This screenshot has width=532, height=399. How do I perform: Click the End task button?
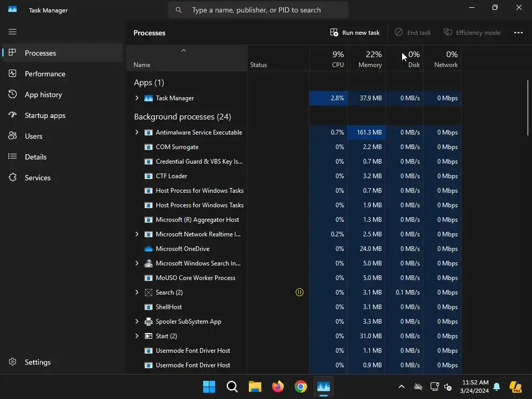[x=413, y=33]
